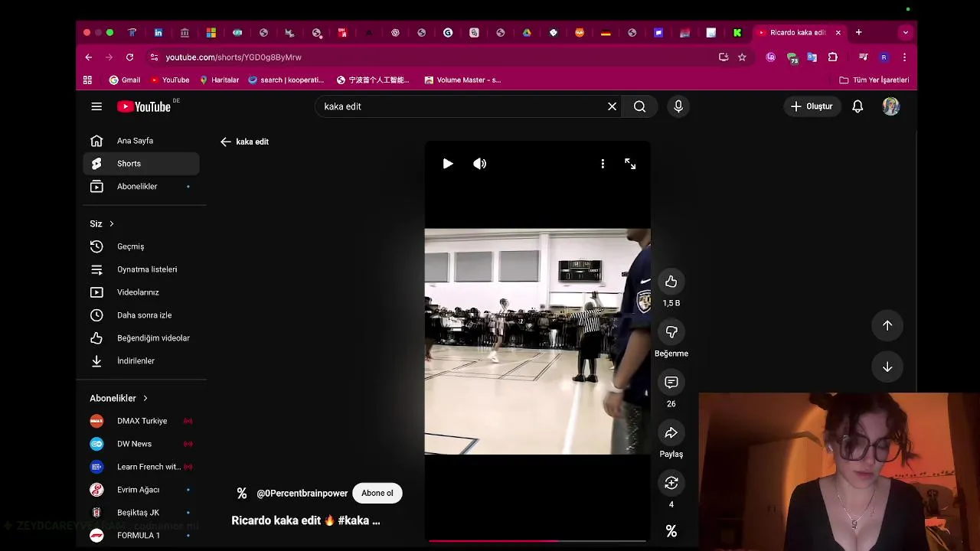The image size is (980, 551).
Task: Go to YouTube home via logo
Action: 145,106
